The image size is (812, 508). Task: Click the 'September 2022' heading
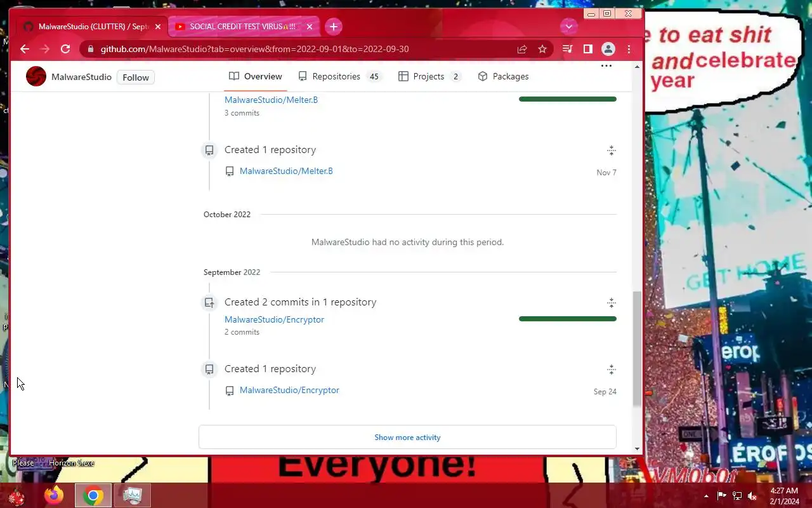pos(232,272)
